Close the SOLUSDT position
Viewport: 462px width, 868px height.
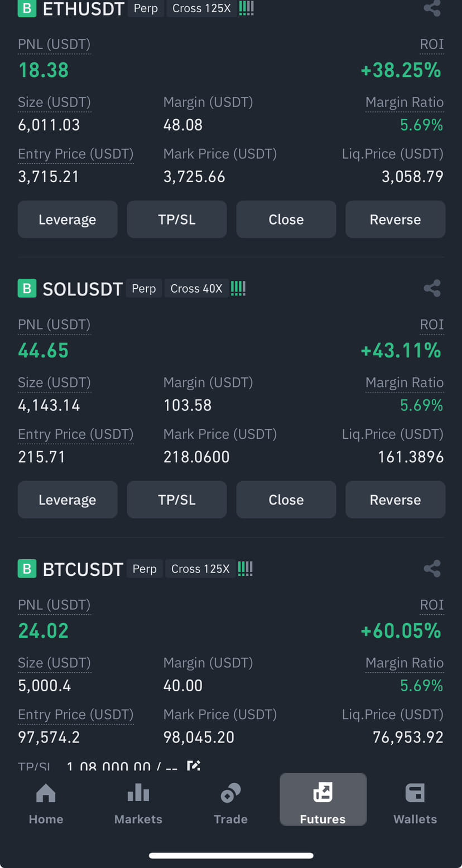pyautogui.click(x=286, y=500)
